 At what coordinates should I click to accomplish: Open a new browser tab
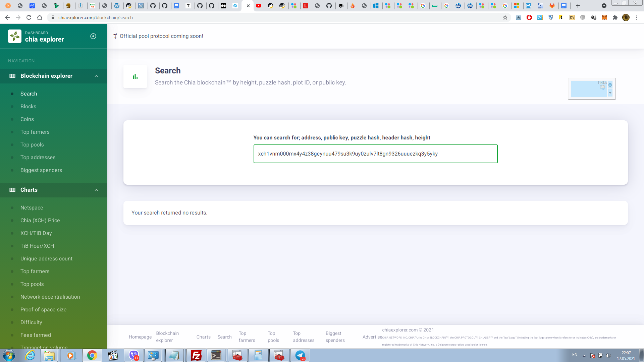pos(578,6)
